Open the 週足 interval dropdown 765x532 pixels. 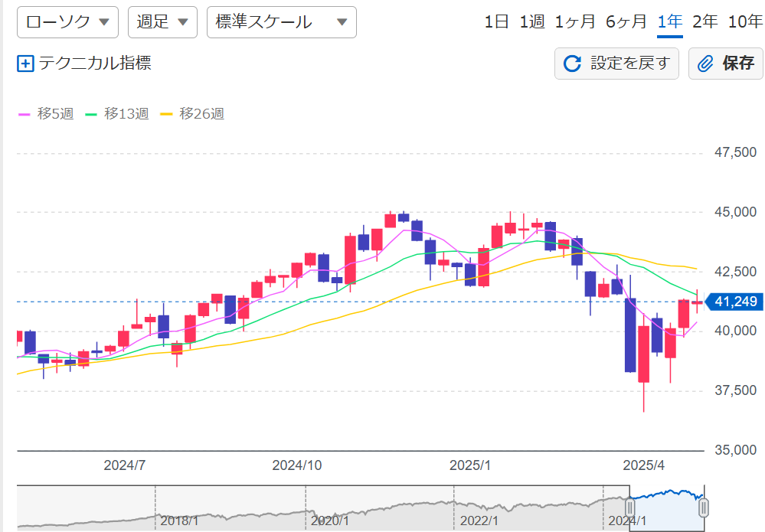[162, 22]
